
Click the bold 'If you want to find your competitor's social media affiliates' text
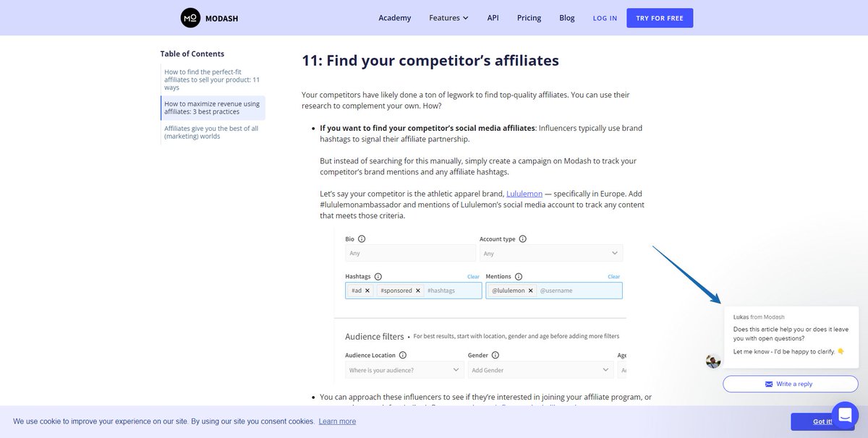coord(427,128)
